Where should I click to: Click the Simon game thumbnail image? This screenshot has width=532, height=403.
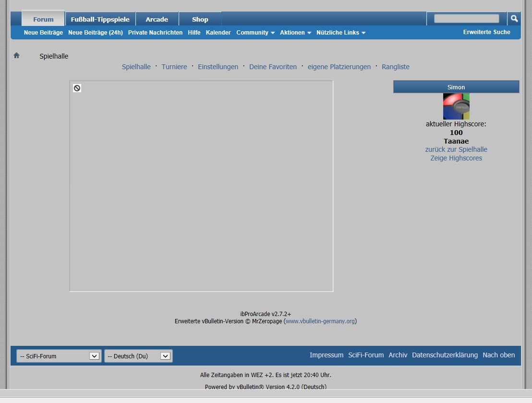(456, 106)
